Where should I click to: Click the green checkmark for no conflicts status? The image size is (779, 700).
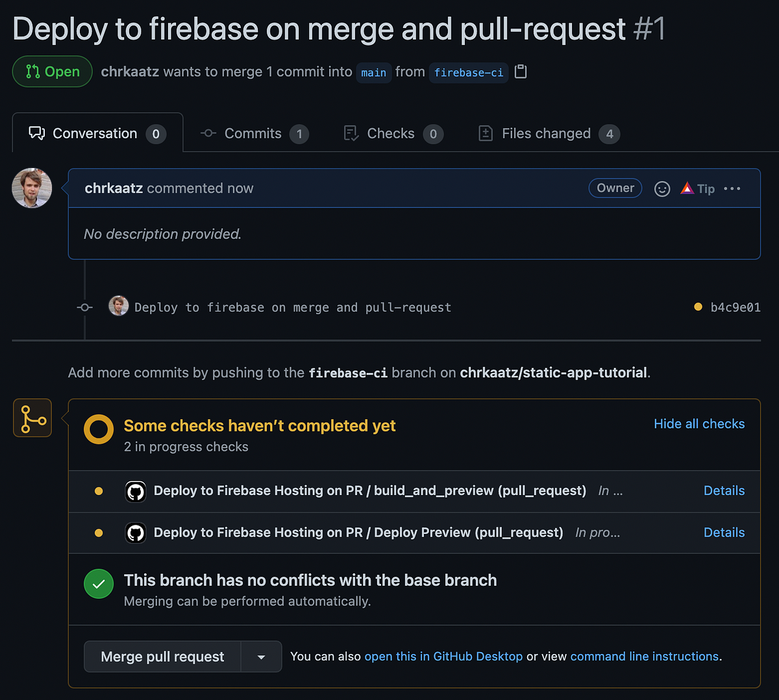click(x=99, y=583)
